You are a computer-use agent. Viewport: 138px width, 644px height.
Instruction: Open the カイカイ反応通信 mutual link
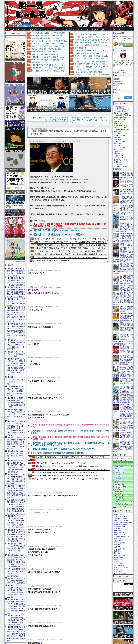click(x=117, y=81)
